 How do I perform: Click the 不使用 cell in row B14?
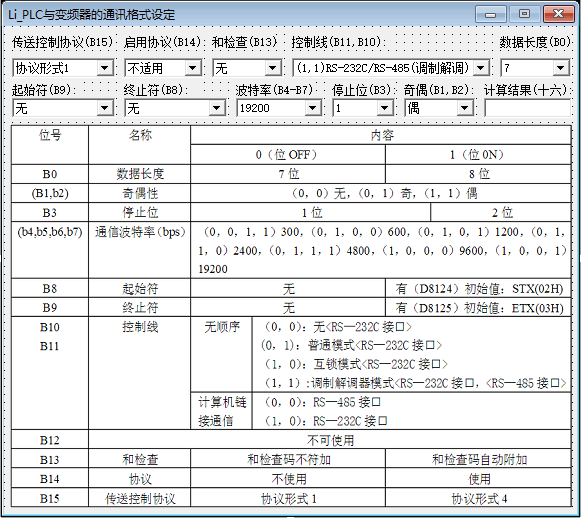pyautogui.click(x=288, y=479)
